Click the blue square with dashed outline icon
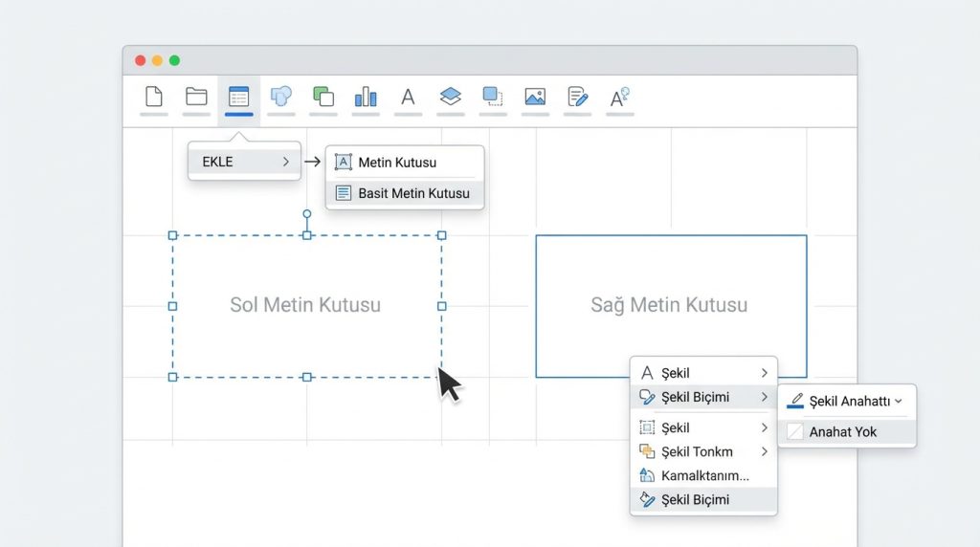980x547 pixels. [x=493, y=97]
